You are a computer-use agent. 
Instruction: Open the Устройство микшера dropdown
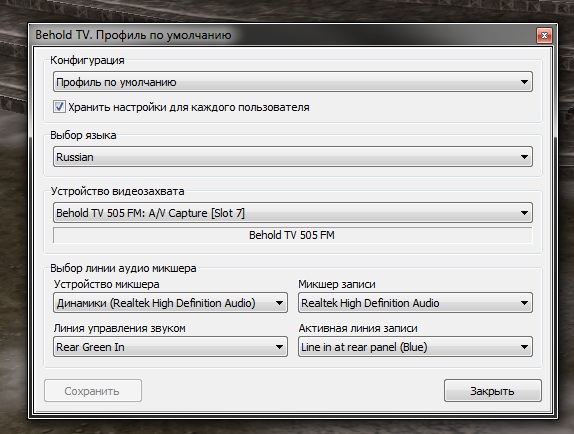170,303
